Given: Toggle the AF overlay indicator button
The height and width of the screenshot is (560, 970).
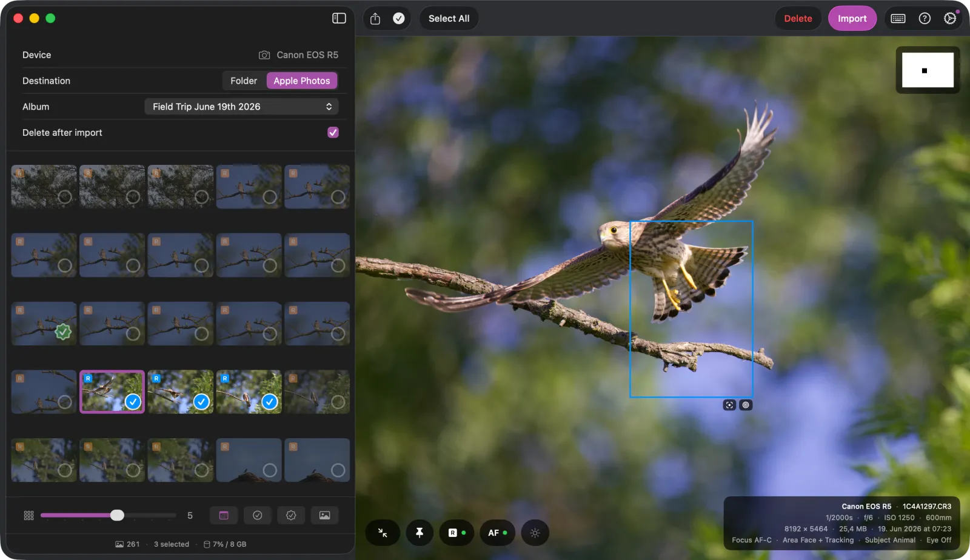Looking at the screenshot, I should point(497,533).
